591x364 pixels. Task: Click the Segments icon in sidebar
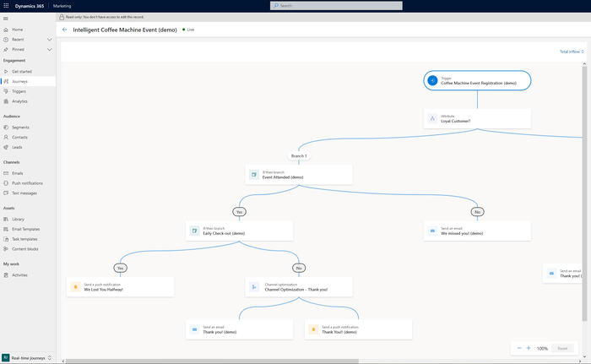pyautogui.click(x=6, y=128)
